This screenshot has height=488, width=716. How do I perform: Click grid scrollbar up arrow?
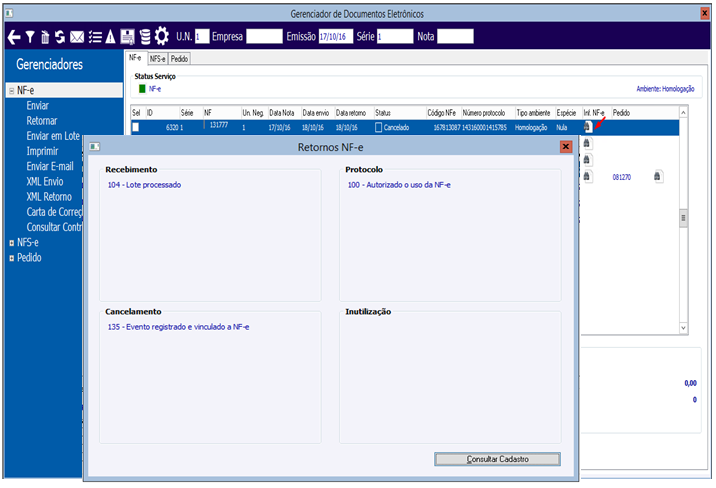683,112
